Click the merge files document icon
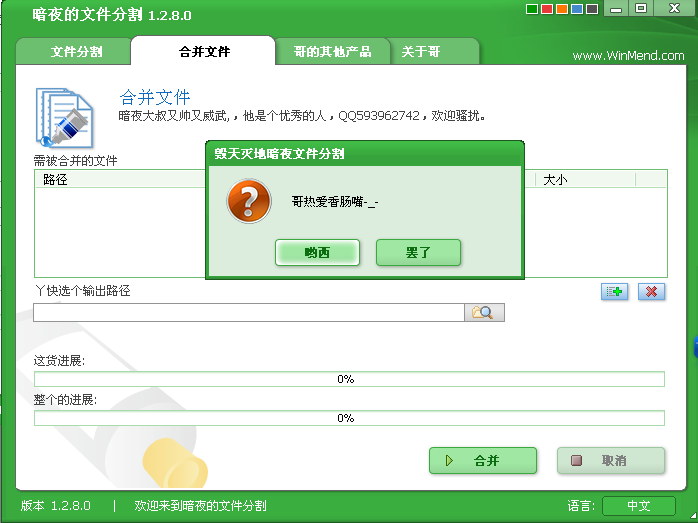This screenshot has width=698, height=523. 65,118
